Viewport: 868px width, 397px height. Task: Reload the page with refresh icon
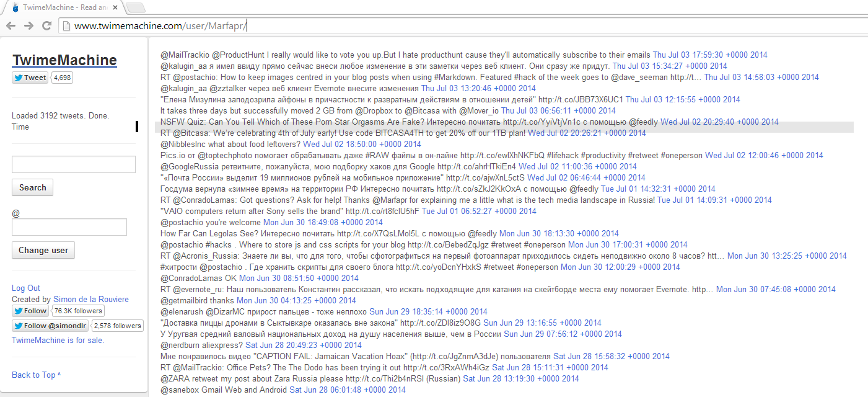[x=46, y=25]
